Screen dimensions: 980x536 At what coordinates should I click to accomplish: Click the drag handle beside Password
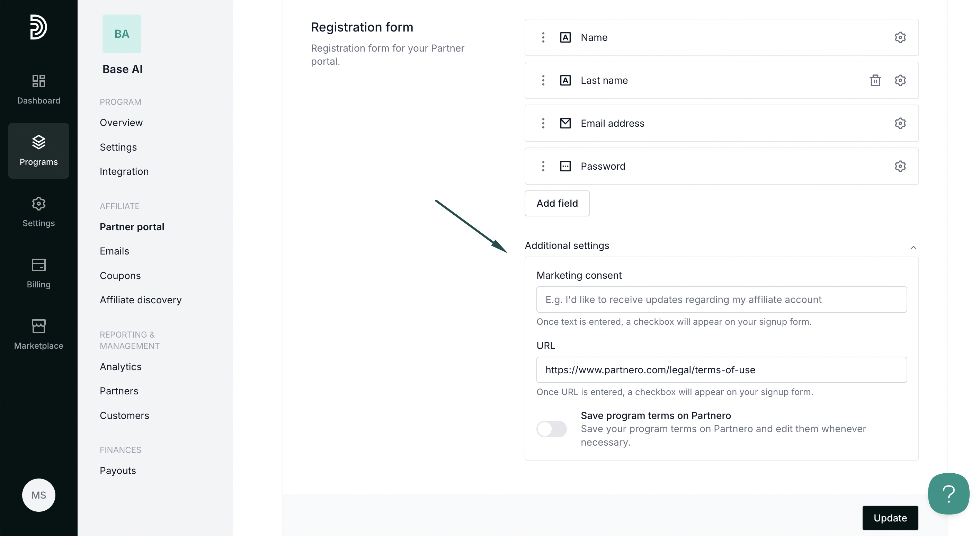[543, 166]
